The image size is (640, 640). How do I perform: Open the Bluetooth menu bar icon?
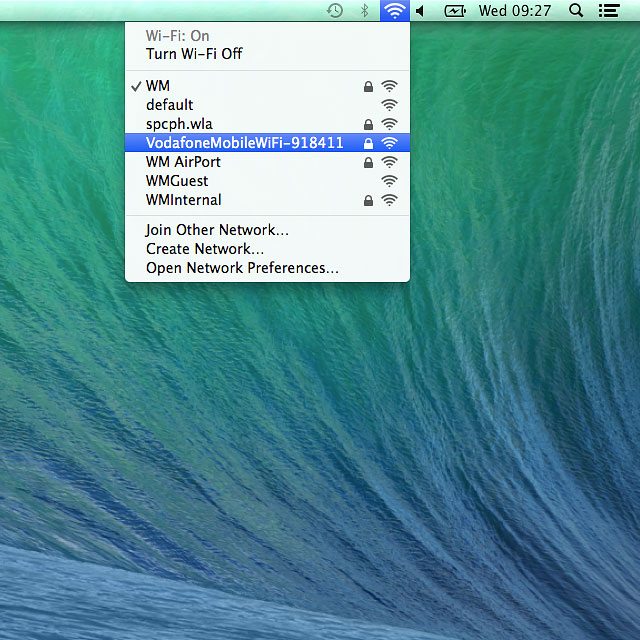(x=364, y=11)
